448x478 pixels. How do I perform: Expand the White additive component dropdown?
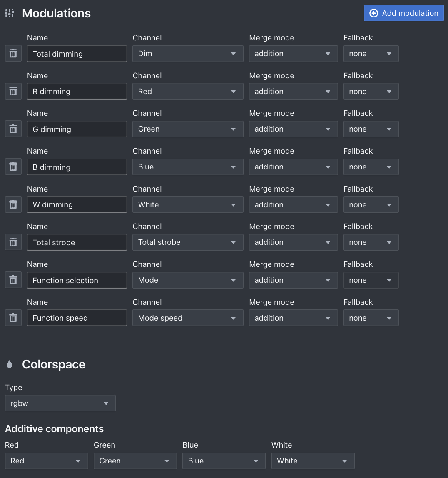pyautogui.click(x=313, y=461)
